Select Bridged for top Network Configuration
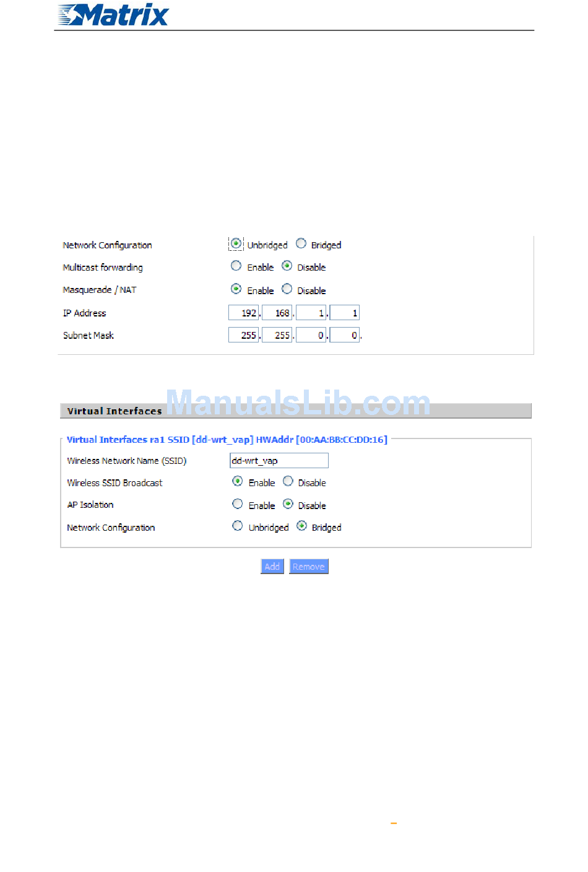The height and width of the screenshot is (872, 588). coord(301,243)
